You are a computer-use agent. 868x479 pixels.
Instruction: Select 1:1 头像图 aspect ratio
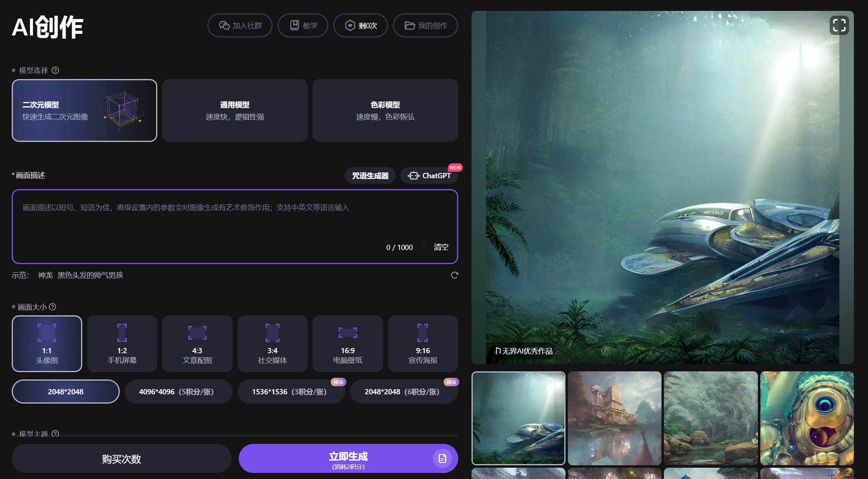pos(47,344)
